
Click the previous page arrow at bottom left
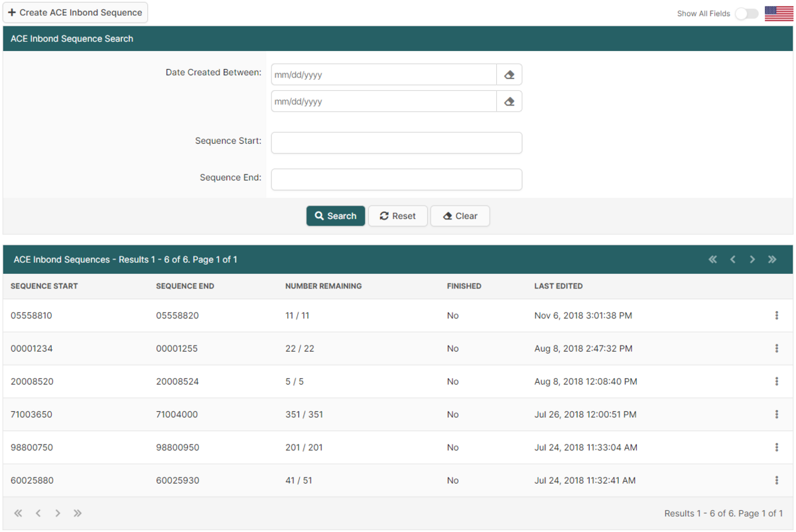pos(38,513)
